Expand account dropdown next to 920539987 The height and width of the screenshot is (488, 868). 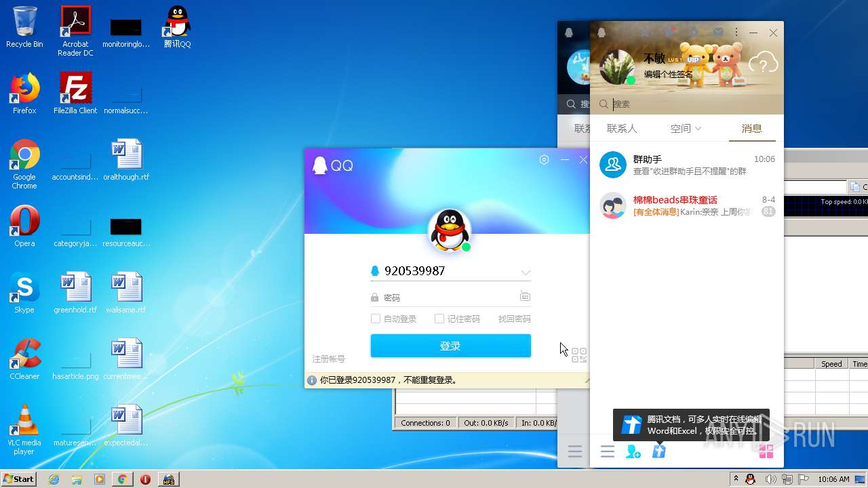[x=526, y=272]
